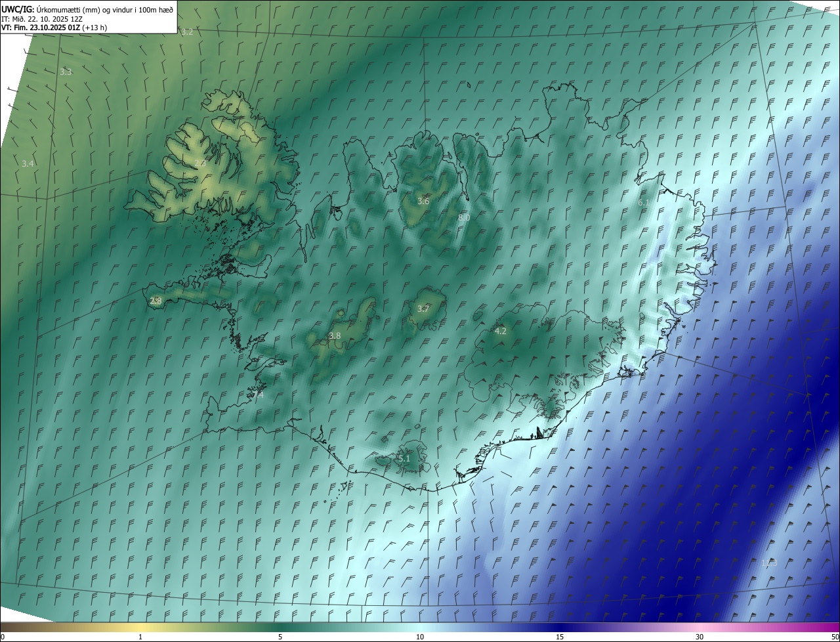Click the 3.2 value on the map
Viewport: 840px width, 642px height.
click(x=188, y=32)
